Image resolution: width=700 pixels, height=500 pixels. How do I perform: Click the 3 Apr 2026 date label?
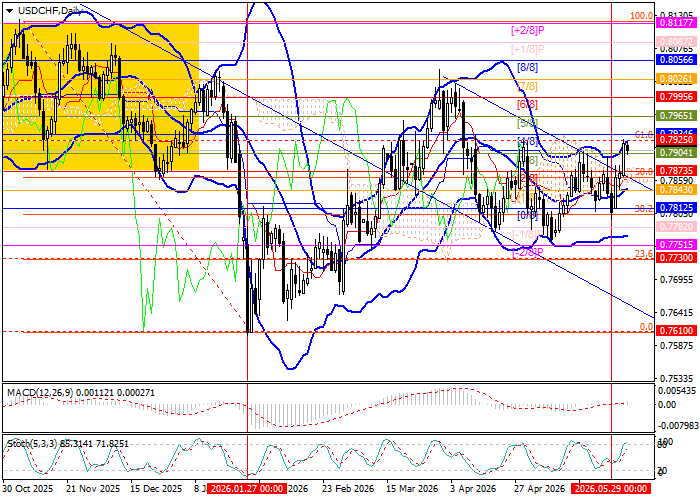[x=474, y=488]
